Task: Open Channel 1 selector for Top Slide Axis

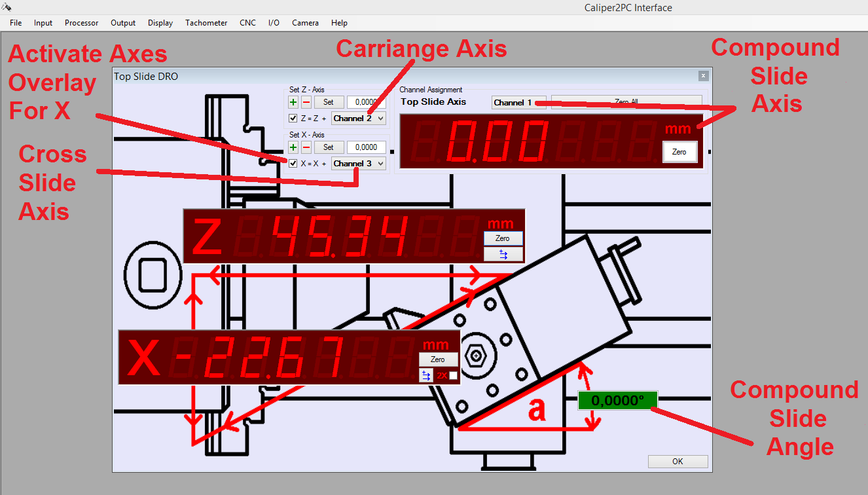Action: click(x=518, y=103)
